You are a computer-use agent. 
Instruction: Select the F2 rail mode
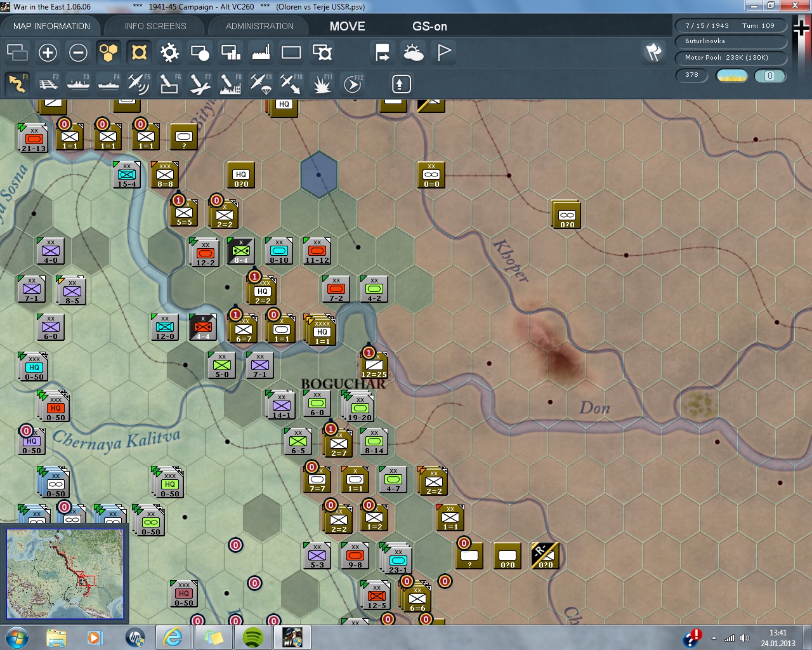(x=48, y=83)
